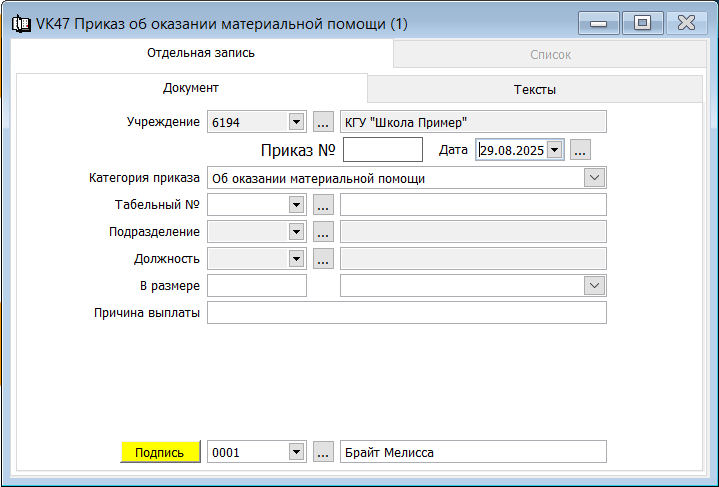Open the calendar browse button beside Дата
The height and width of the screenshot is (487, 719).
tap(581, 150)
